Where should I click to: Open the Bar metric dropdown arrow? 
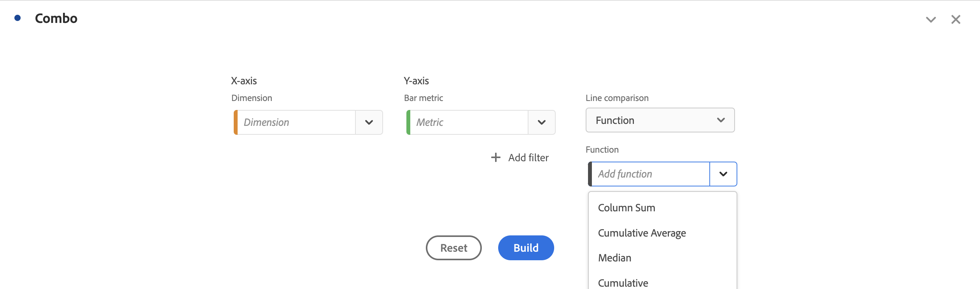click(541, 122)
